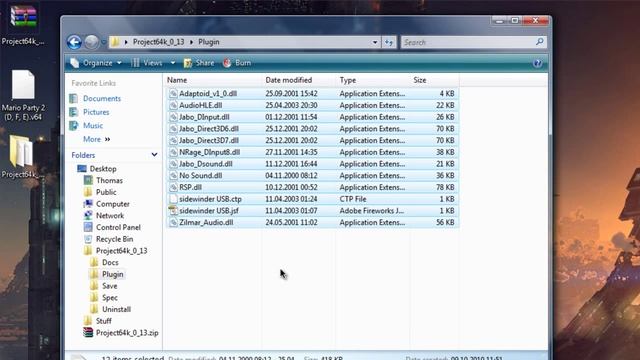Click the Views toolbar button
Screen dimensions: 640x360
tap(147, 63)
